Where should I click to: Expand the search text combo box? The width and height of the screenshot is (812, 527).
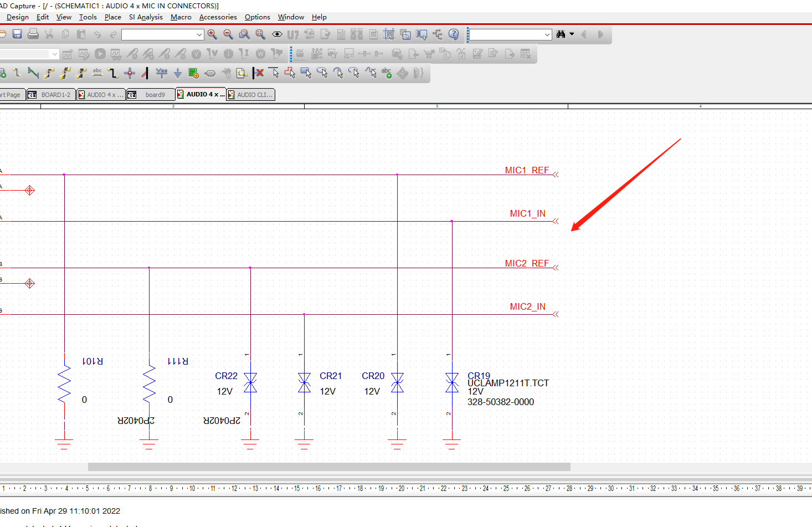(547, 34)
